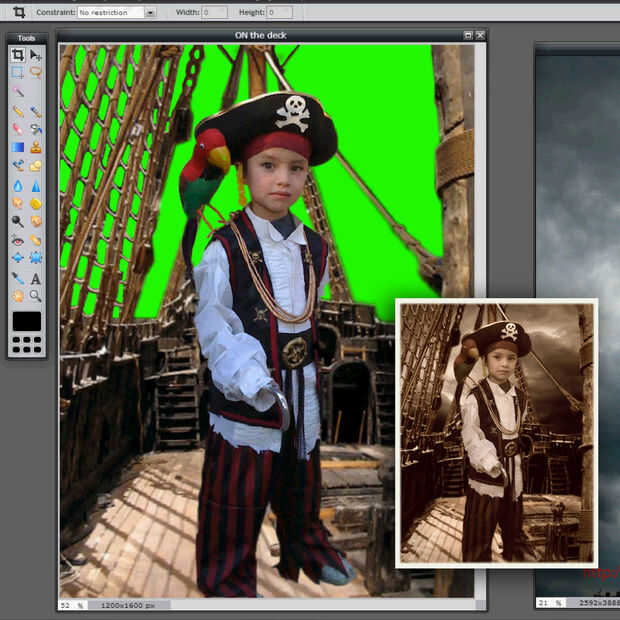Click the 52 % zoom field

pos(73,605)
